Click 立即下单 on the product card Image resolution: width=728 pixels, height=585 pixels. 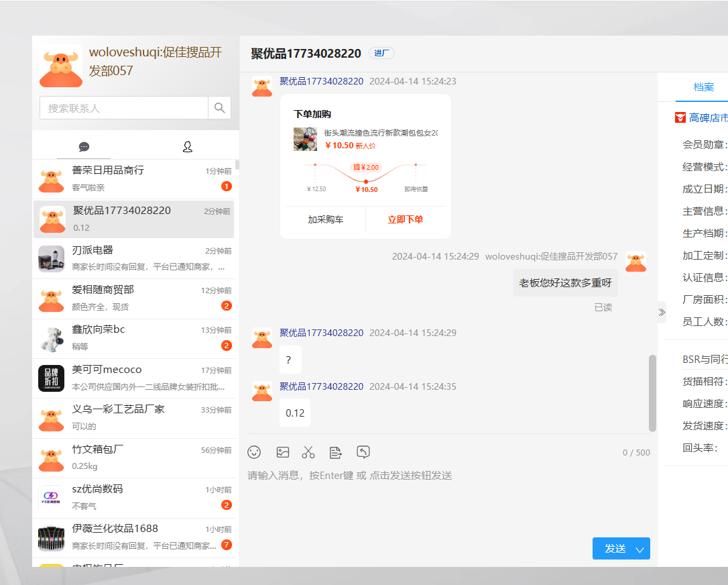point(405,219)
